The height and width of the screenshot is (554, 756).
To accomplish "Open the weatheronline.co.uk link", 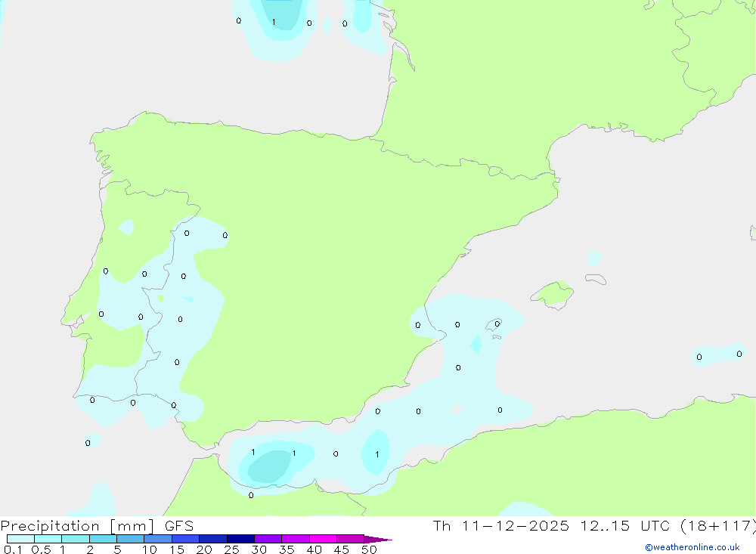I will coord(692,547).
